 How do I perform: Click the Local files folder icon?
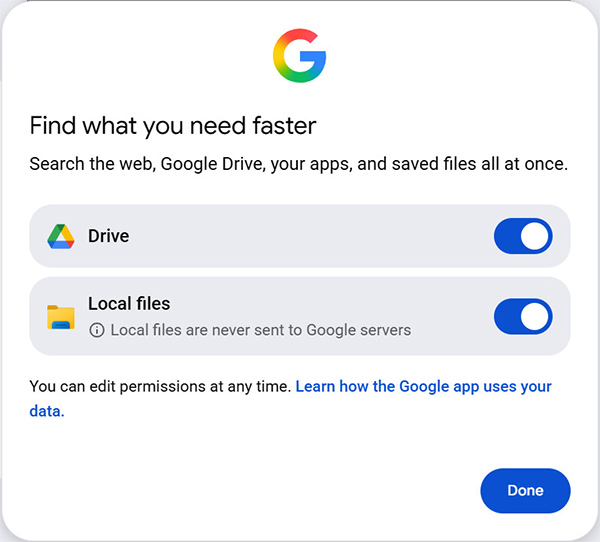tap(61, 318)
